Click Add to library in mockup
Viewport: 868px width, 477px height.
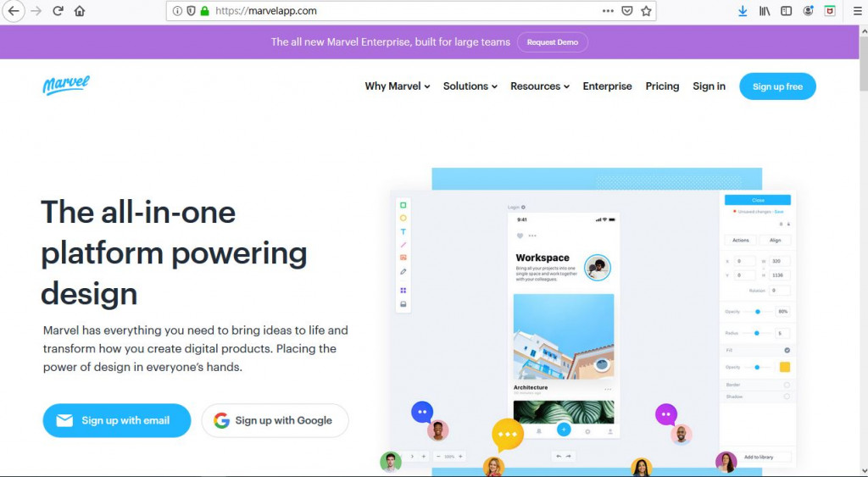pyautogui.click(x=759, y=457)
